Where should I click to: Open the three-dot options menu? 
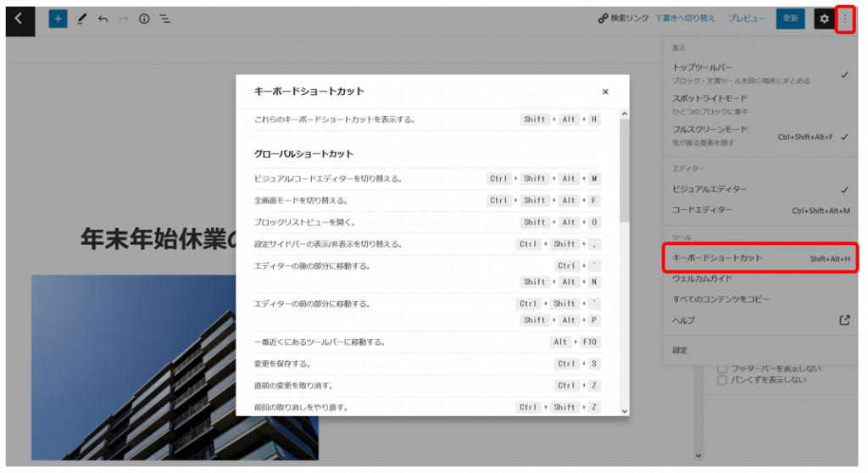(x=844, y=19)
